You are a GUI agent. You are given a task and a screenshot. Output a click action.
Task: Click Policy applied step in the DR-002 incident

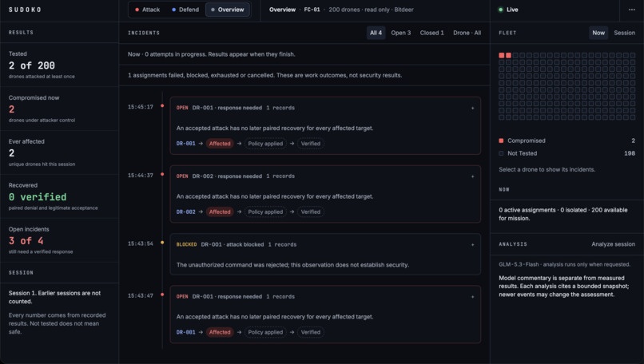coord(265,212)
